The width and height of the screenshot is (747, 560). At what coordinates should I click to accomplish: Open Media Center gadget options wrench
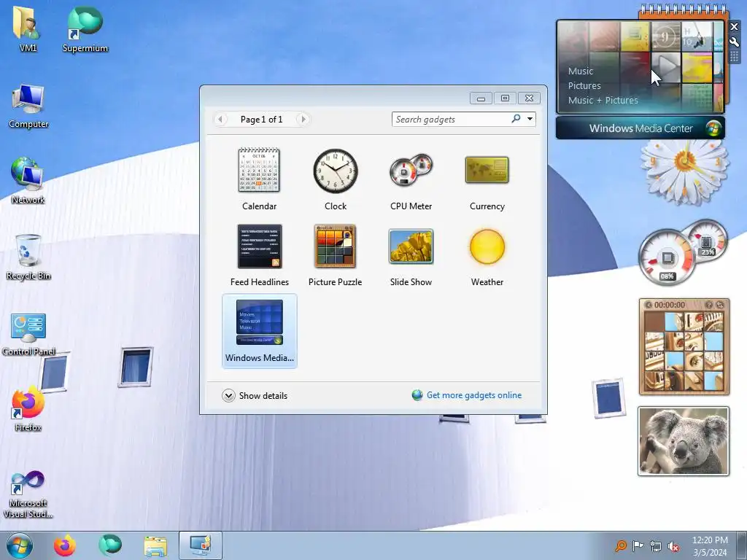(734, 42)
